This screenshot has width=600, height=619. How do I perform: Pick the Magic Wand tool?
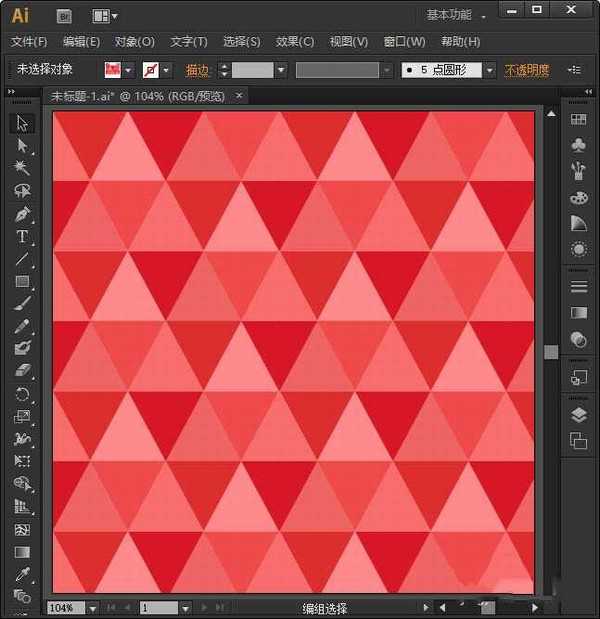[x=22, y=168]
